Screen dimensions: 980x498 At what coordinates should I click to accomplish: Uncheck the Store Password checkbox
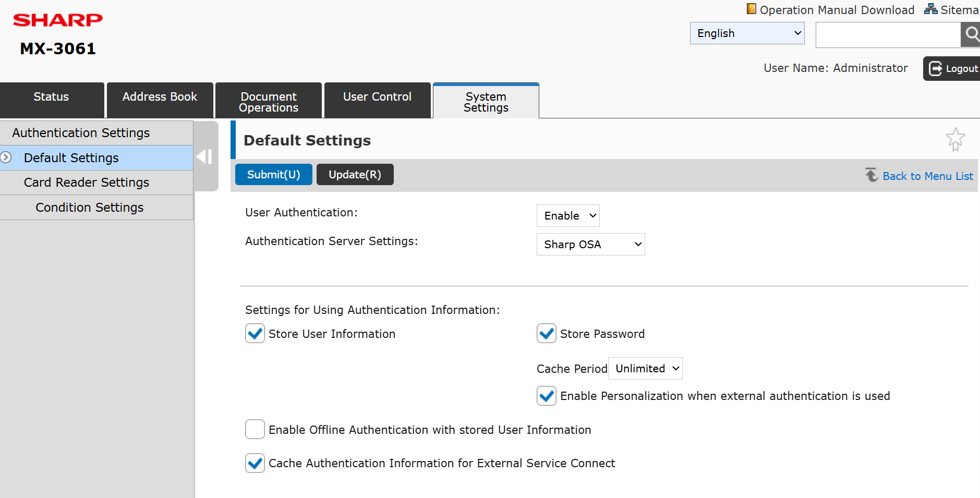546,334
